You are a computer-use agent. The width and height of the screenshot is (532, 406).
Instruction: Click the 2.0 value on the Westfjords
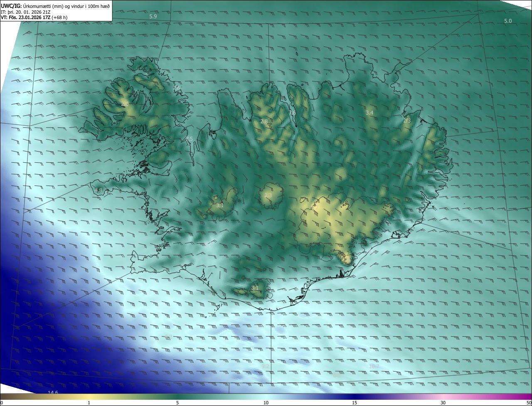tap(125, 104)
